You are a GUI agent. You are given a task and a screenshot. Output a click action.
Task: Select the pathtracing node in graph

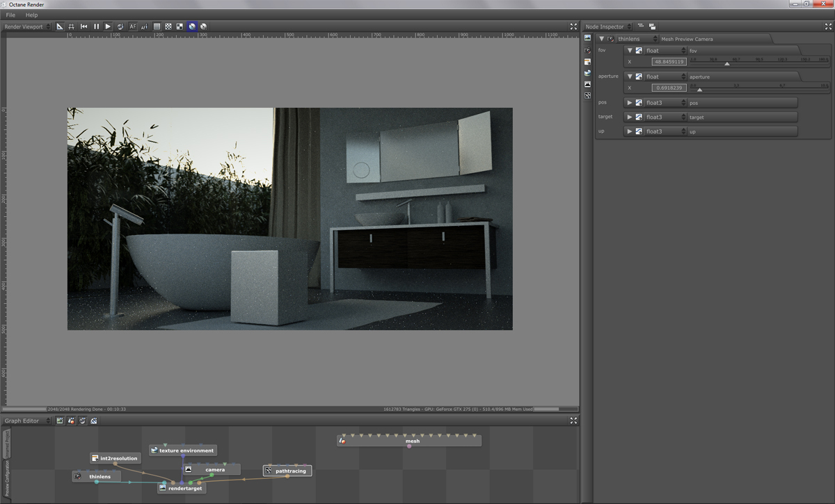tap(290, 471)
